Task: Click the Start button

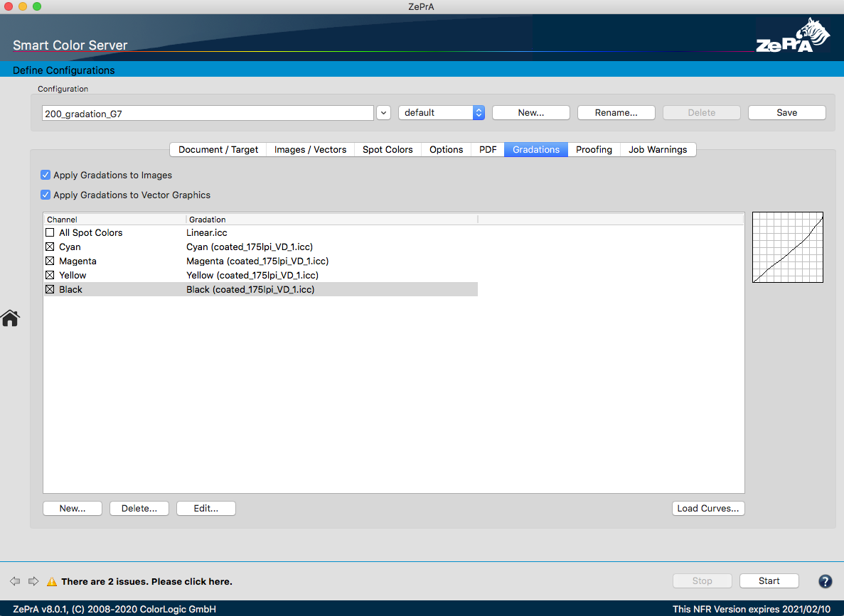Action: [x=769, y=581]
